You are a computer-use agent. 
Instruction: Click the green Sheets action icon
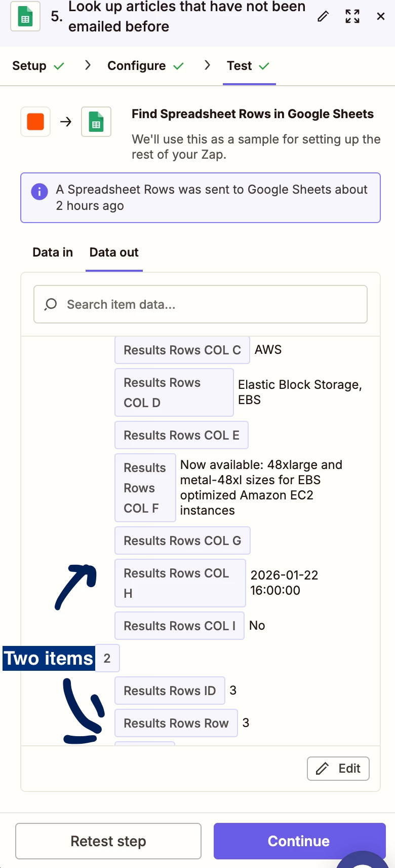[x=96, y=122]
